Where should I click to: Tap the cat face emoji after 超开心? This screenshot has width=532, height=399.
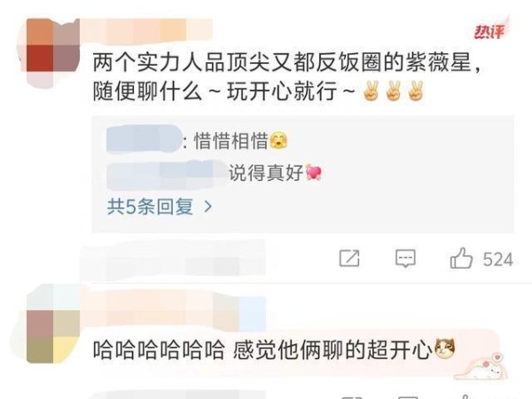tap(445, 349)
